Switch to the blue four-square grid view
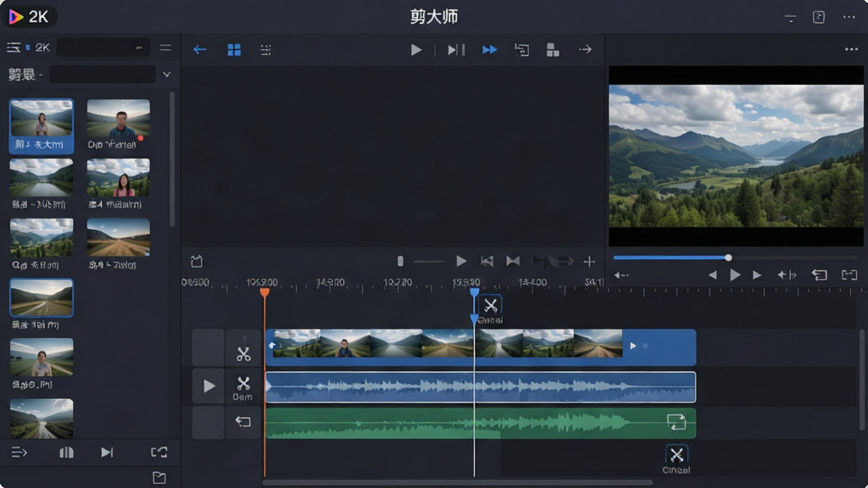 click(234, 50)
